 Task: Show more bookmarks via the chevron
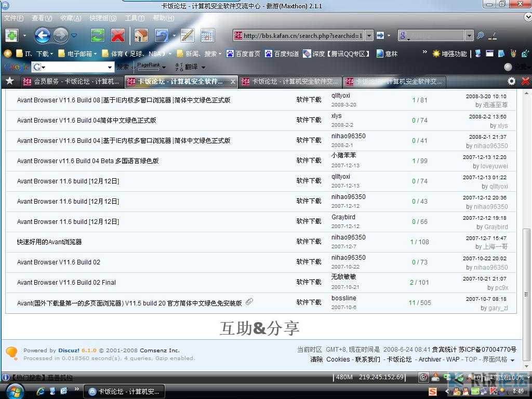pos(425,52)
